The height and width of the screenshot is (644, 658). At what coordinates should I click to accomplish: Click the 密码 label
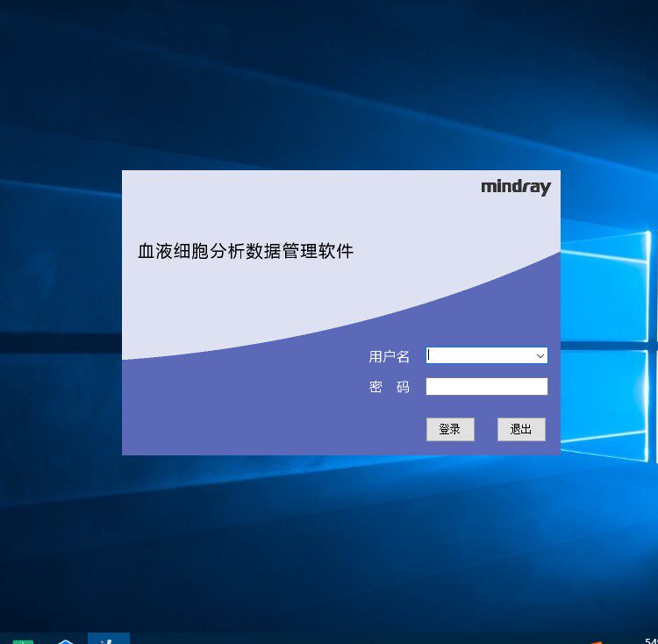[x=389, y=387]
